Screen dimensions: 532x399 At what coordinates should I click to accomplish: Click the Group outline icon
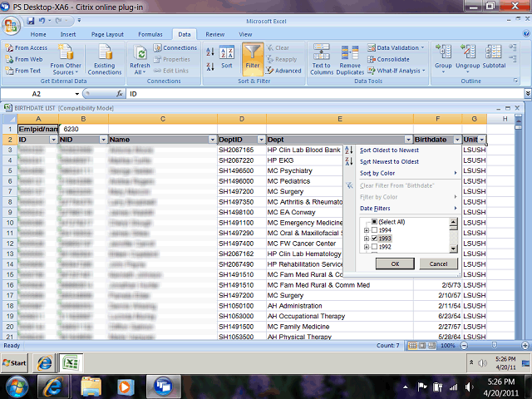point(443,58)
